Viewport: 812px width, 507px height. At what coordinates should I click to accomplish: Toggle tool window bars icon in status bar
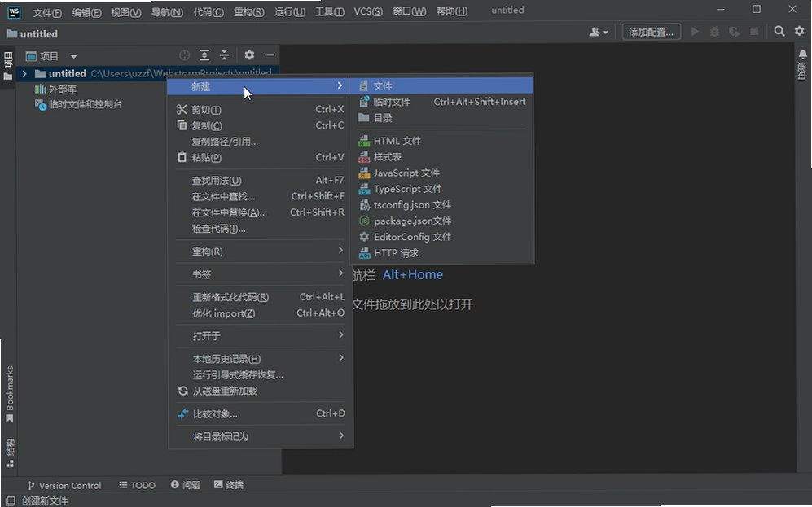[10, 500]
